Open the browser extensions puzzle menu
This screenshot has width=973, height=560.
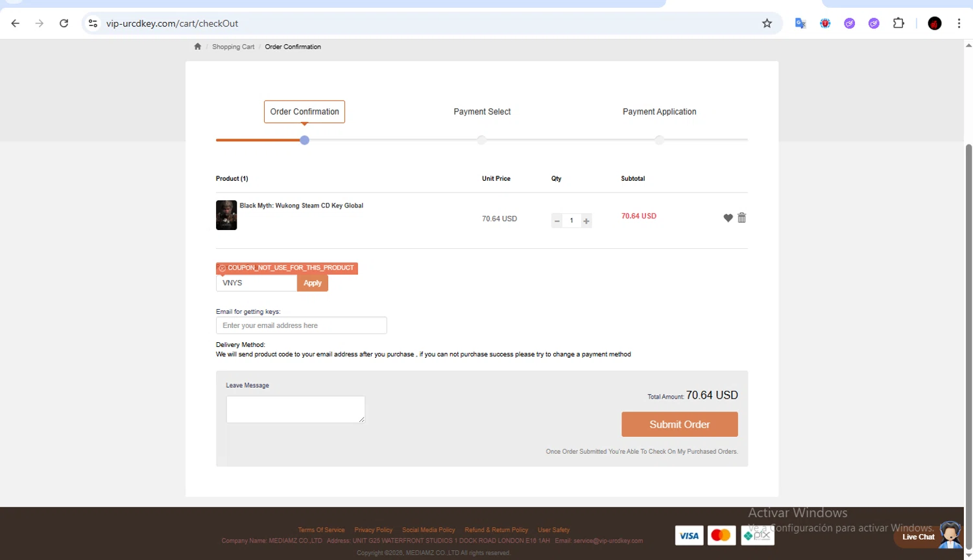pyautogui.click(x=898, y=23)
